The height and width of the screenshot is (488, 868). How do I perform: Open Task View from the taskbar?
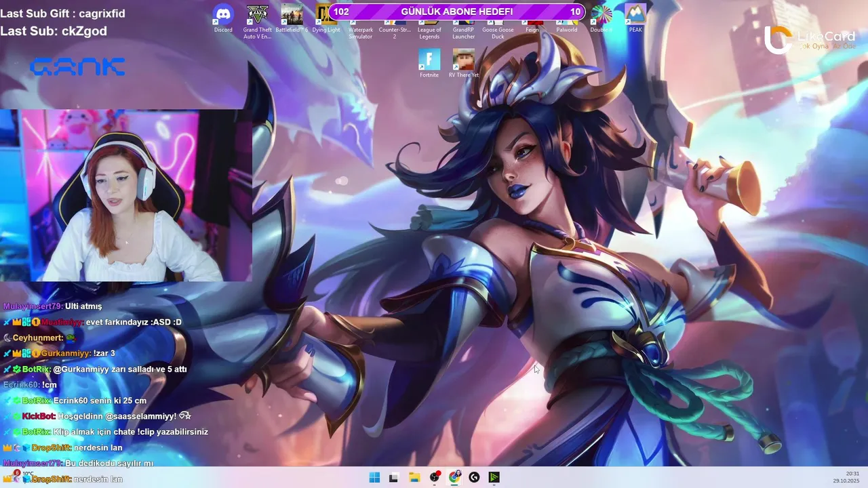tap(393, 477)
